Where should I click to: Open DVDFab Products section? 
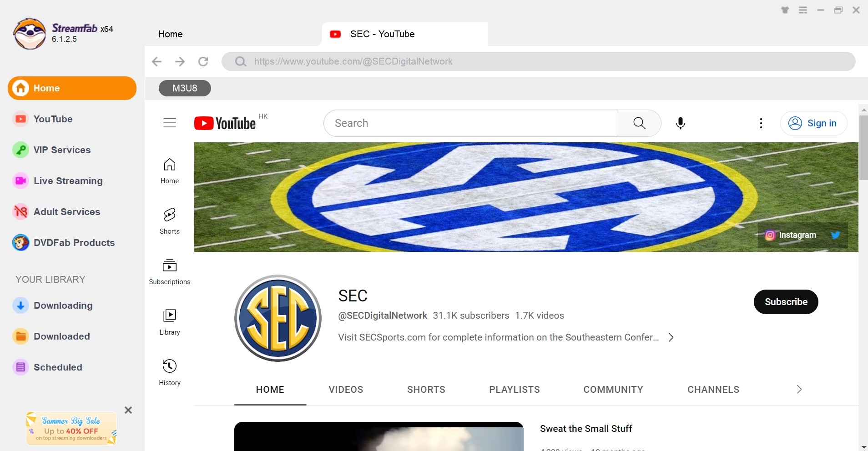coord(64,243)
